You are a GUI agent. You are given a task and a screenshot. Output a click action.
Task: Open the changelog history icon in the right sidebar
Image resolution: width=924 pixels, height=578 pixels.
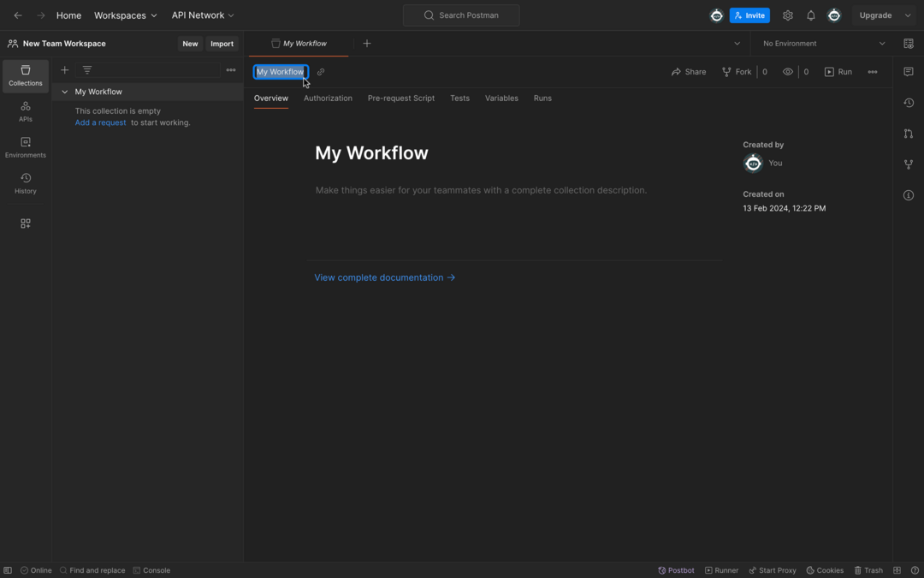(x=908, y=103)
